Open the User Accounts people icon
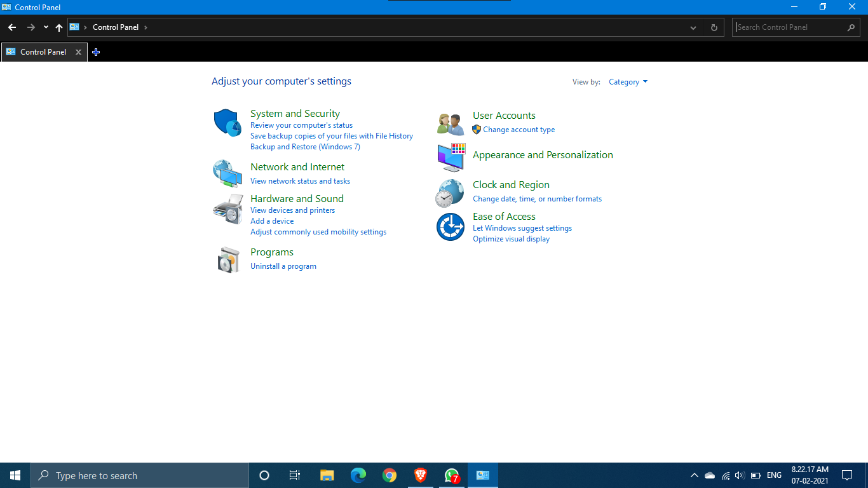This screenshot has width=868, height=488. tap(451, 123)
